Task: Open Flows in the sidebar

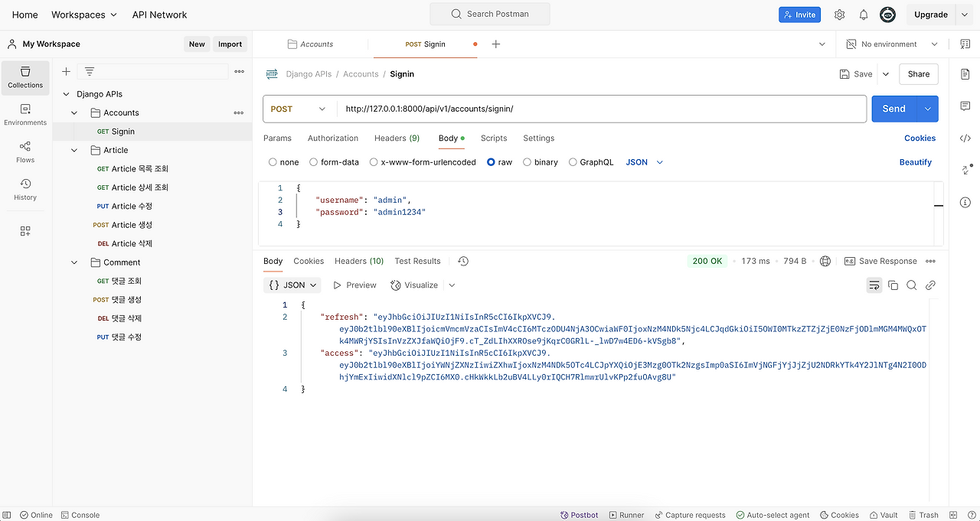Action: click(25, 152)
